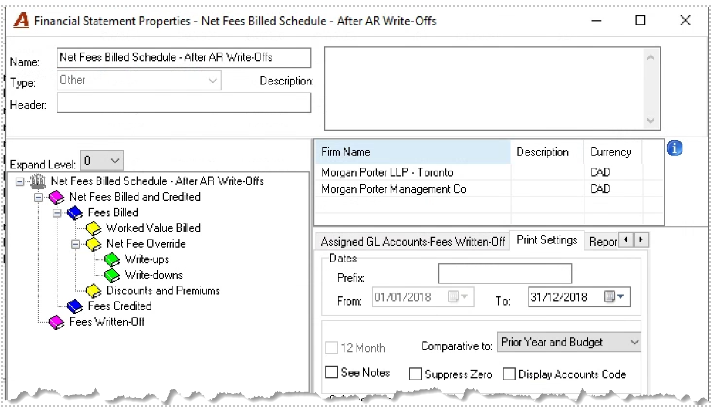The width and height of the screenshot is (716, 412).
Task: Select Write-downs tree item
Action: pos(153,275)
